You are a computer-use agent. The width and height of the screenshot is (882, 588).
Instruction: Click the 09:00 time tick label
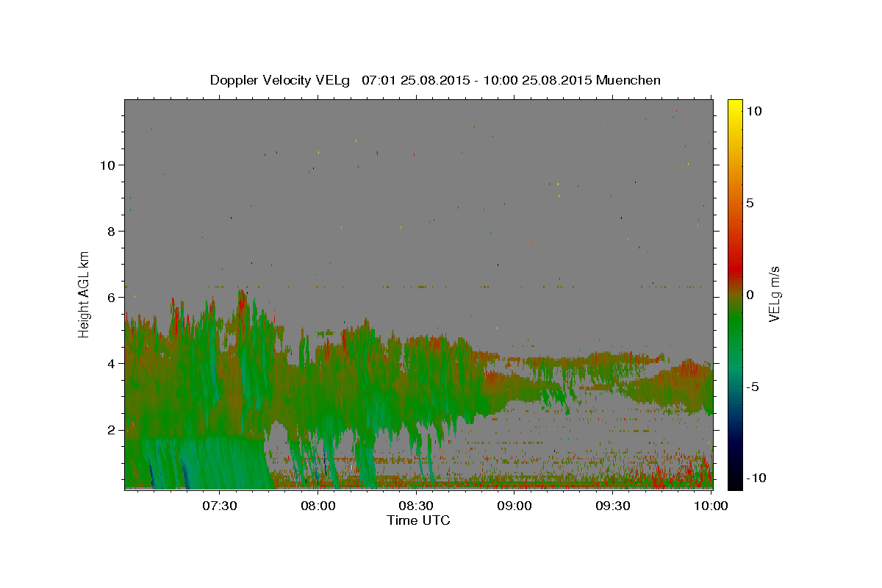[514, 506]
